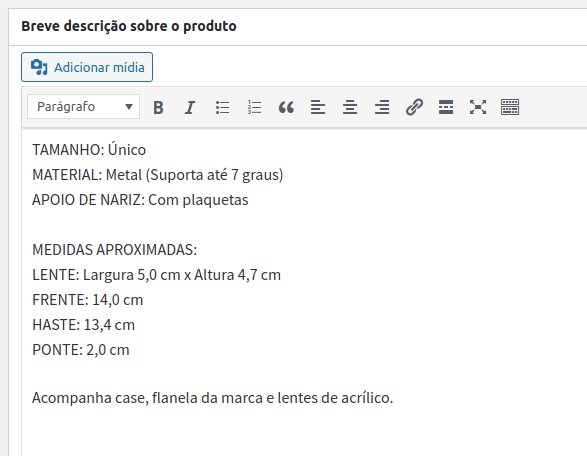Center align the text
The height and width of the screenshot is (456, 587).
pos(350,107)
